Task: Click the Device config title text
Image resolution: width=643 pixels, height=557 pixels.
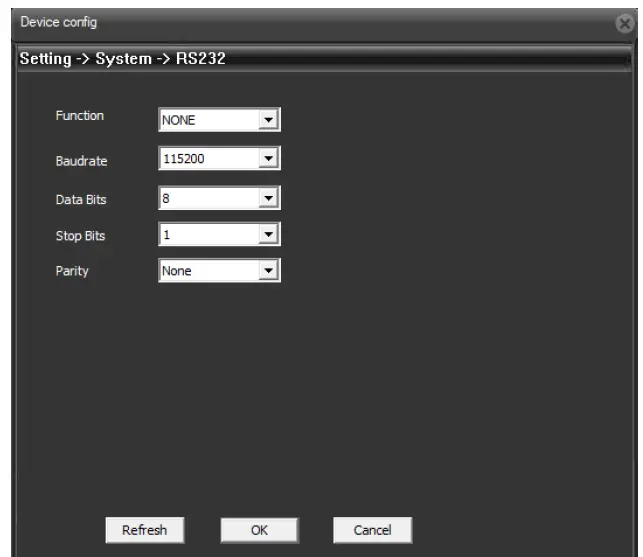Action: 59,22
